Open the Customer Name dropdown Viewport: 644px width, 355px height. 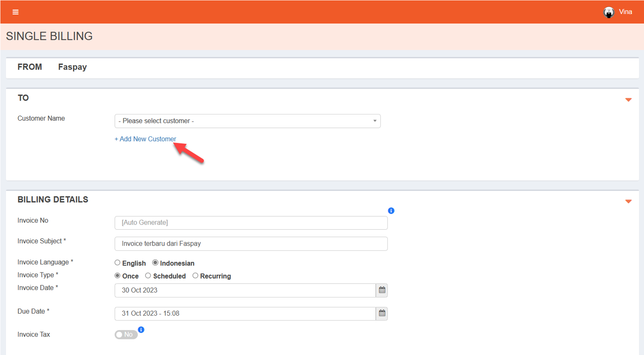click(247, 121)
